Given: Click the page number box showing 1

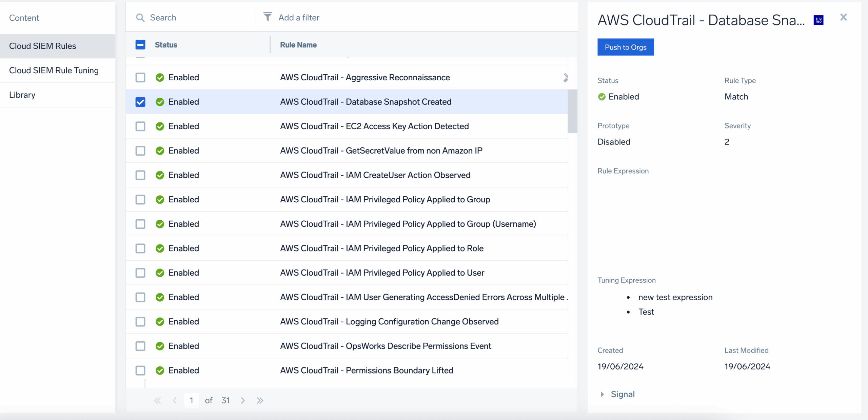Looking at the screenshot, I should (x=191, y=400).
